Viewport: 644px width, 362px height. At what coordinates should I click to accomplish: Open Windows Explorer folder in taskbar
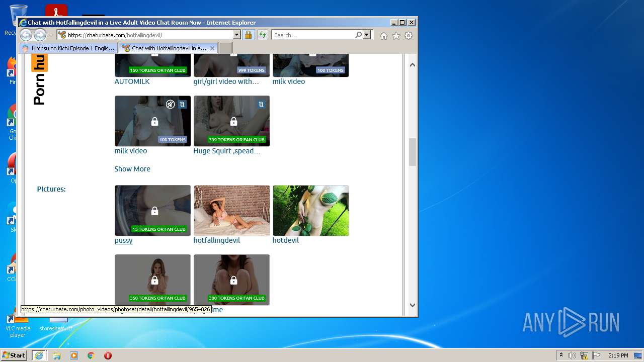pyautogui.click(x=57, y=355)
